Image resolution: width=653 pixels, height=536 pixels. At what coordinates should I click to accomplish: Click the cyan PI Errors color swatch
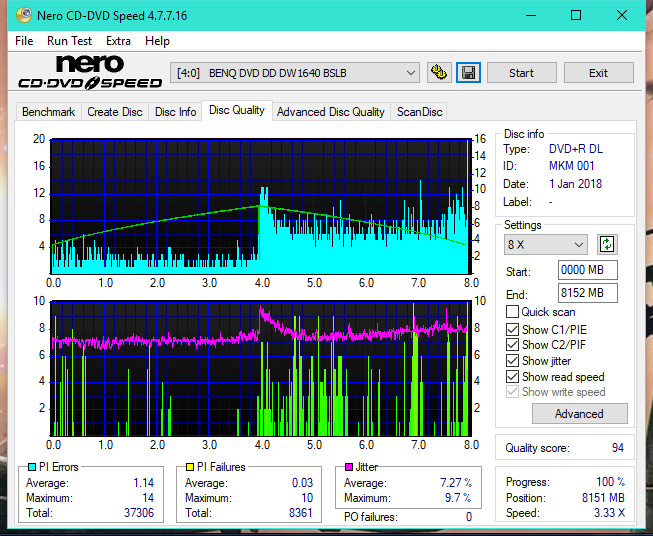pyautogui.click(x=32, y=467)
